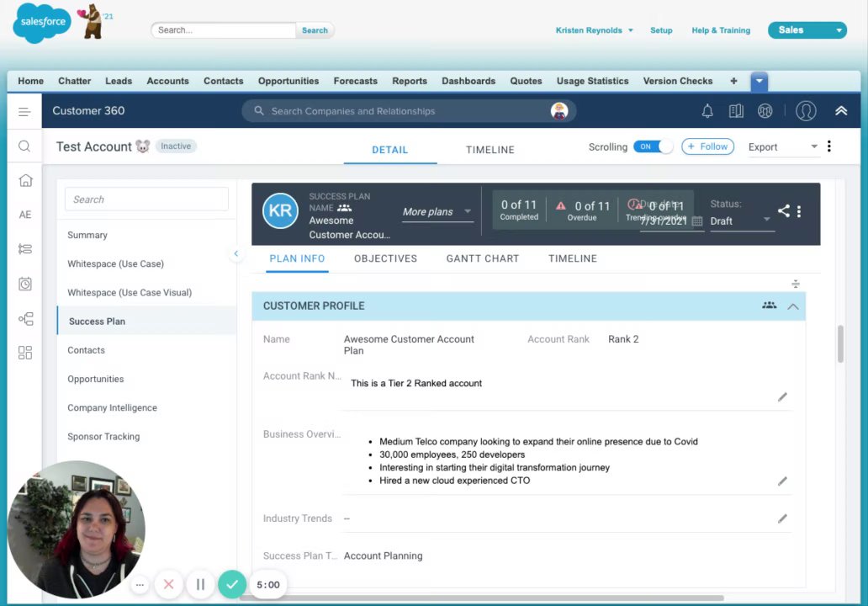Click the vertical scrollbar thumb
The image size is (868, 606).
pyautogui.click(x=840, y=343)
